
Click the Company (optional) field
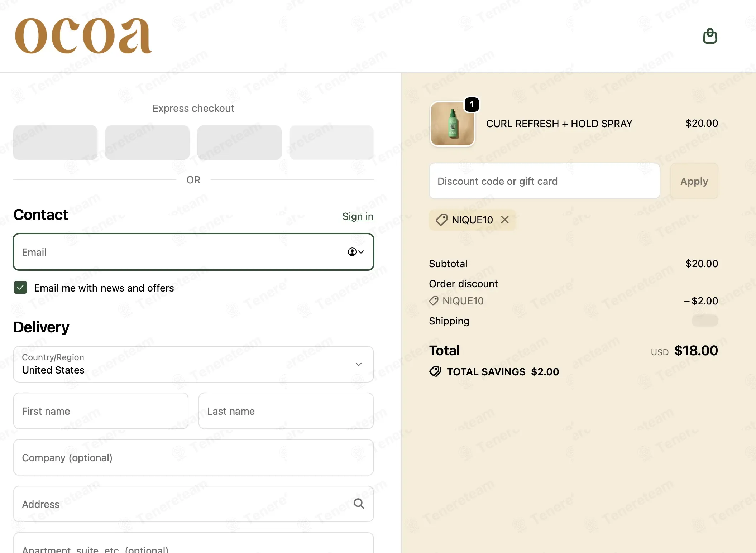pyautogui.click(x=193, y=457)
